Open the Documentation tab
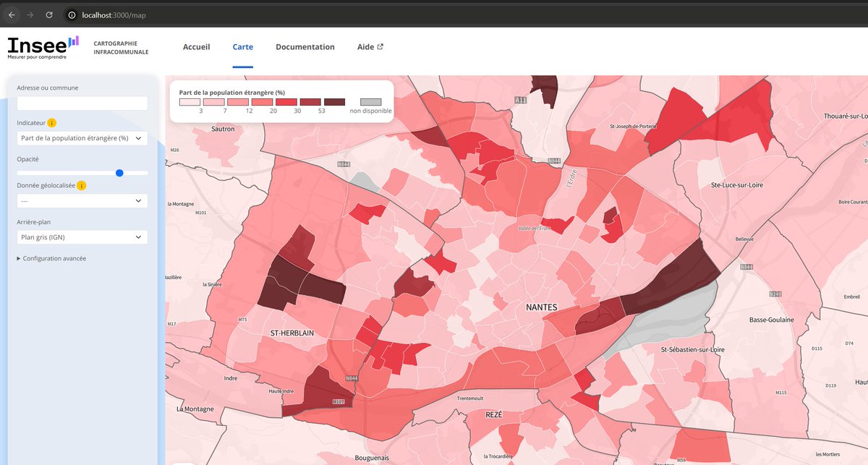The image size is (868, 465). pyautogui.click(x=305, y=47)
